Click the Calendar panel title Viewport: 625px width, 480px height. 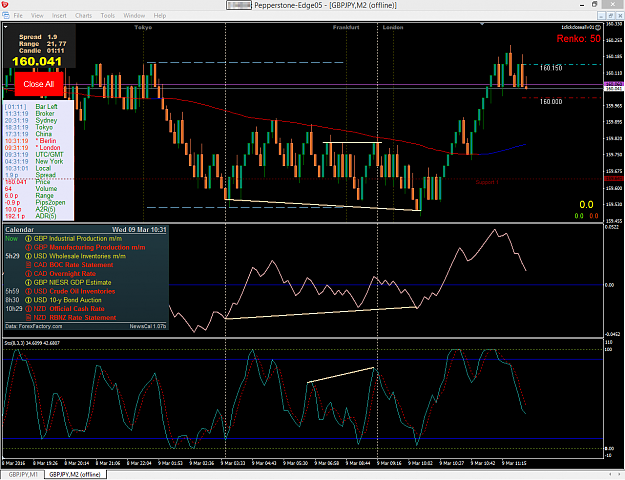point(20,230)
